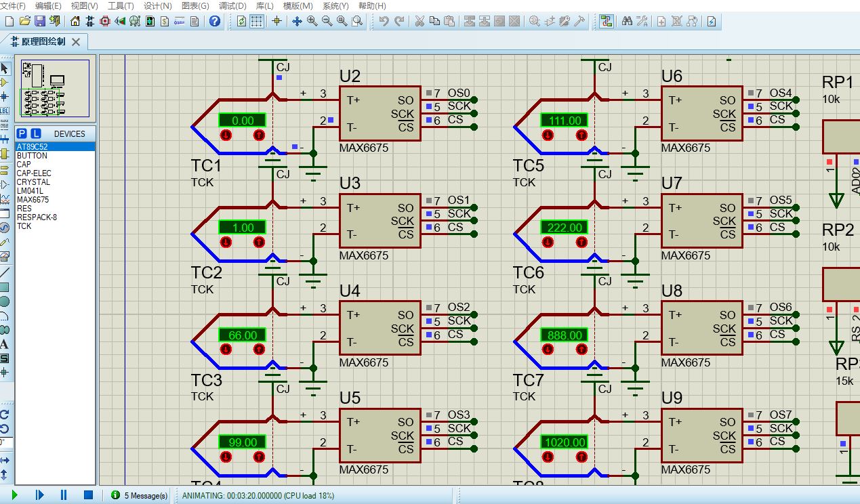Stop the simulation
The height and width of the screenshot is (504, 860).
click(x=88, y=495)
